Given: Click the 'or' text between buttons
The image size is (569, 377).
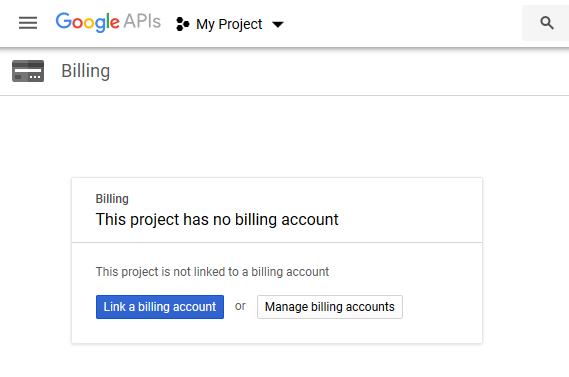Looking at the screenshot, I should 240,306.
